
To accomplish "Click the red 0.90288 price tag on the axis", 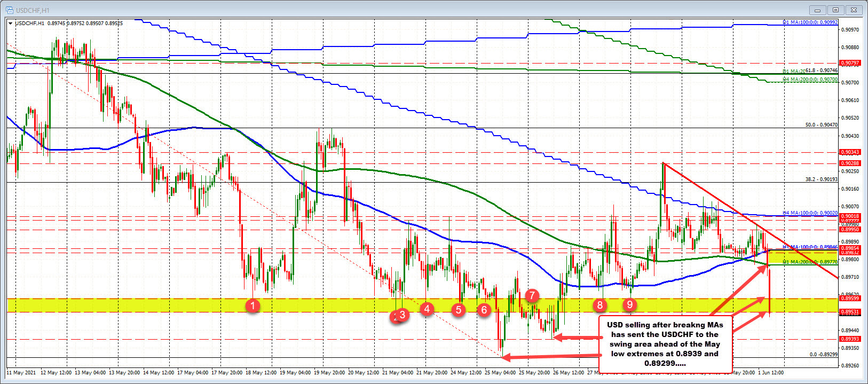I will 850,163.
